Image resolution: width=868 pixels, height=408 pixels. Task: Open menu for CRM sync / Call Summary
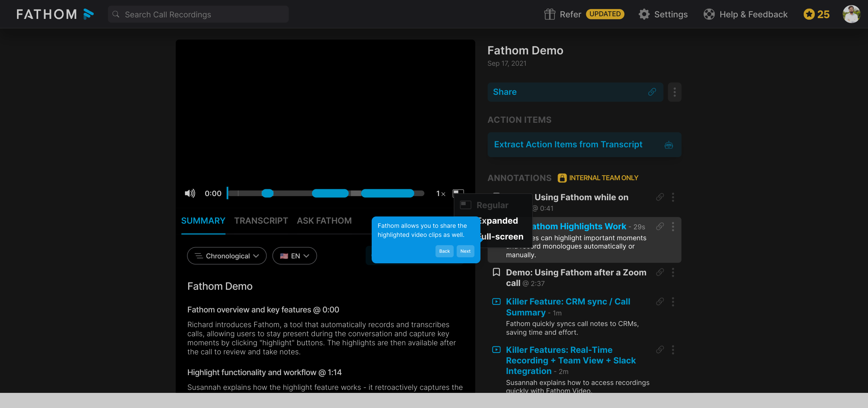point(673,301)
